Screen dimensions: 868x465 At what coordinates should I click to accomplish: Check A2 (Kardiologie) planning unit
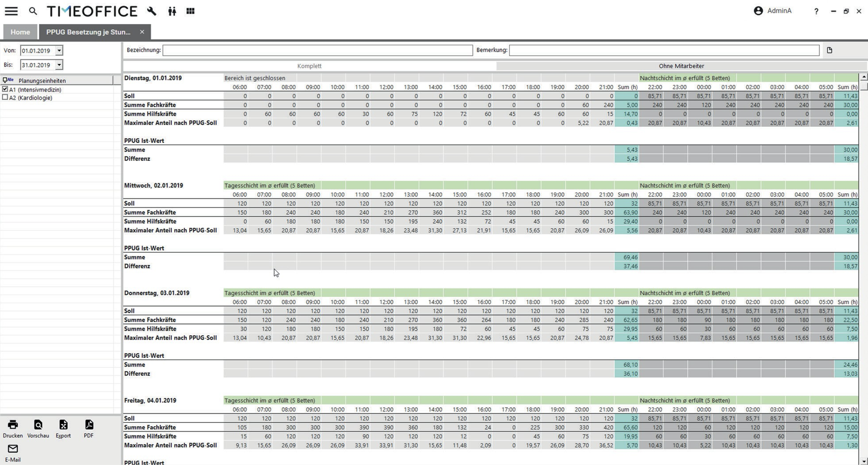5,98
